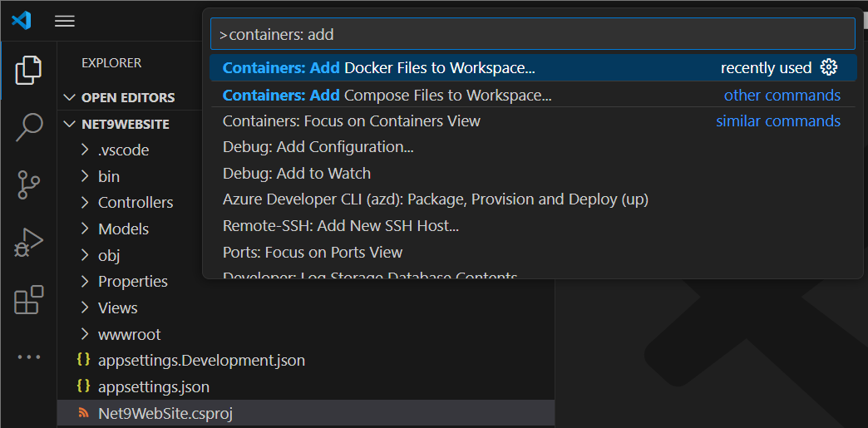Image resolution: width=868 pixels, height=428 pixels.
Task: Open the Search view icon
Action: click(x=28, y=127)
